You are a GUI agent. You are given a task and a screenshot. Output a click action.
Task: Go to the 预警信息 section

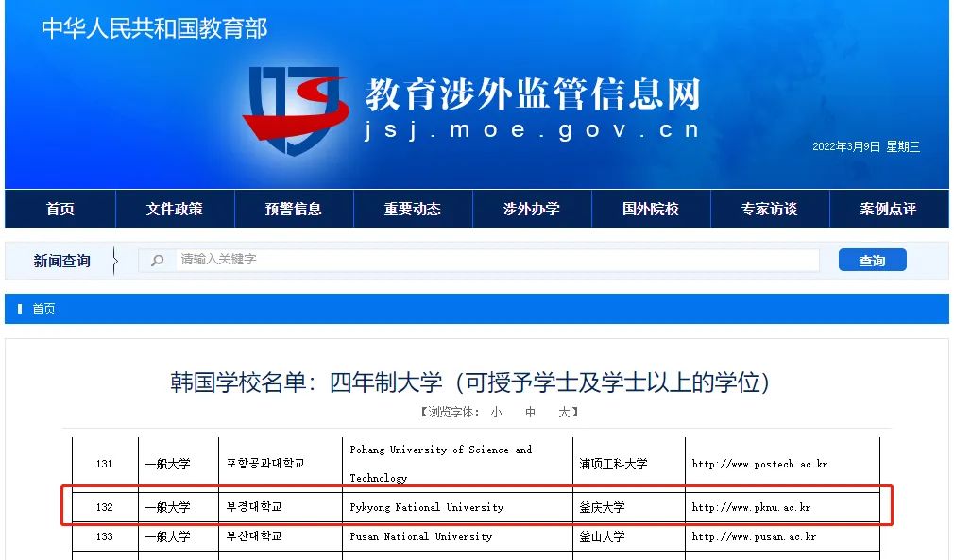[x=294, y=209]
